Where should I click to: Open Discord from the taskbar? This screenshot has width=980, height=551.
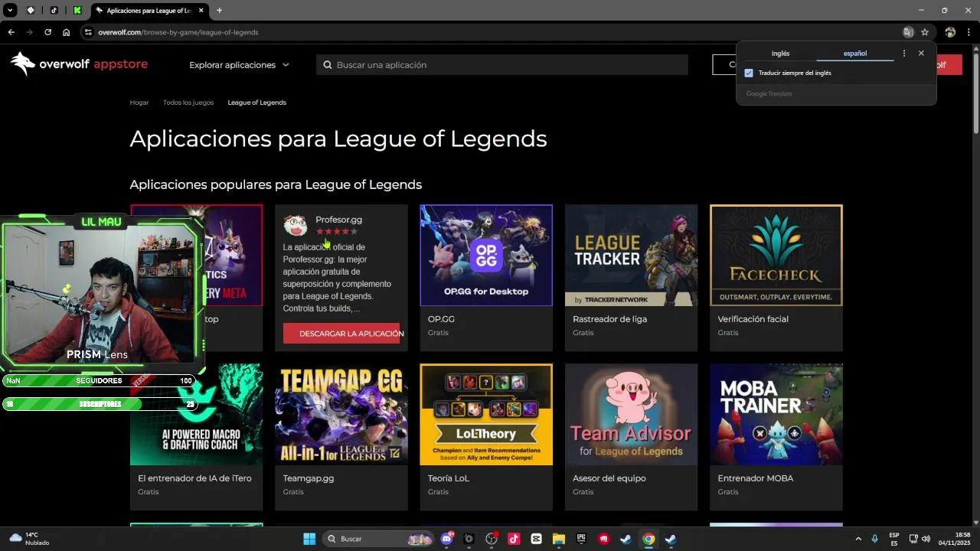[x=447, y=539]
